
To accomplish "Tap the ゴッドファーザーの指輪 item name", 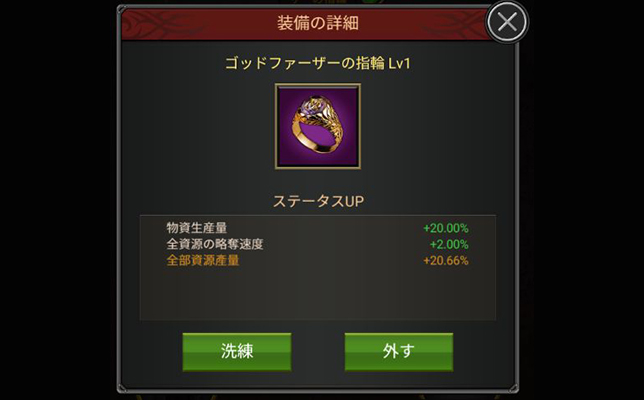I will [x=305, y=63].
